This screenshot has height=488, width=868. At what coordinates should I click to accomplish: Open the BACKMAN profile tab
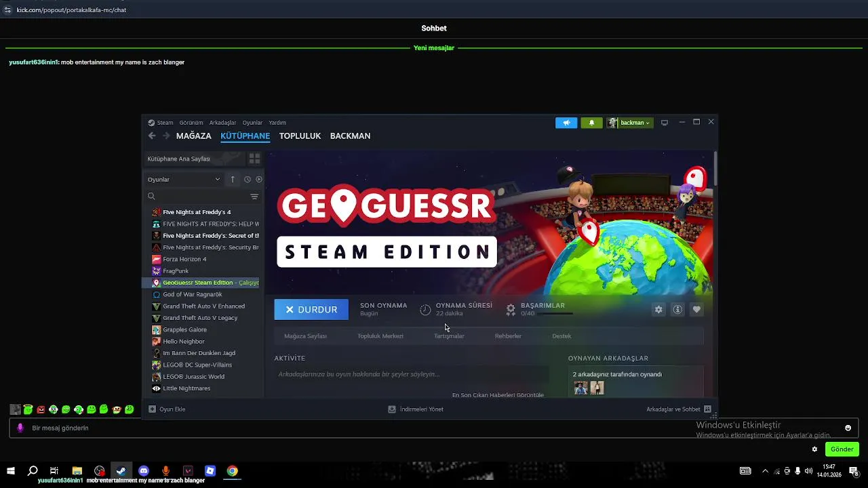click(x=350, y=136)
